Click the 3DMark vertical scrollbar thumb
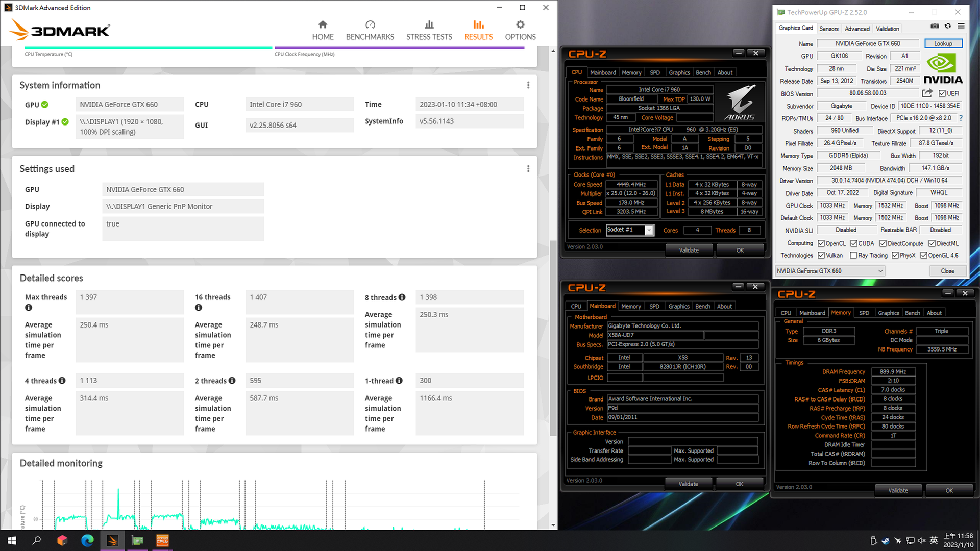Viewport: 980px width, 551px height. 553,338
